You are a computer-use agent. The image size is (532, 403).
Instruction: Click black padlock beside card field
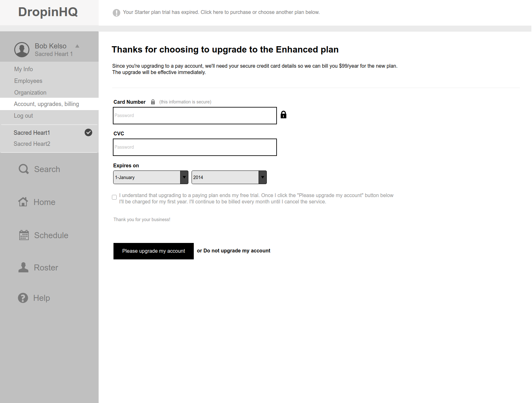pos(284,115)
